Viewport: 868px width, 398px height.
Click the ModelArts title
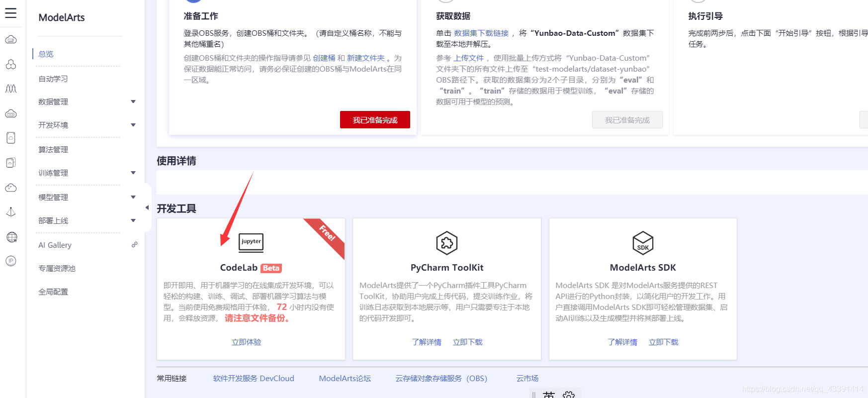62,17
